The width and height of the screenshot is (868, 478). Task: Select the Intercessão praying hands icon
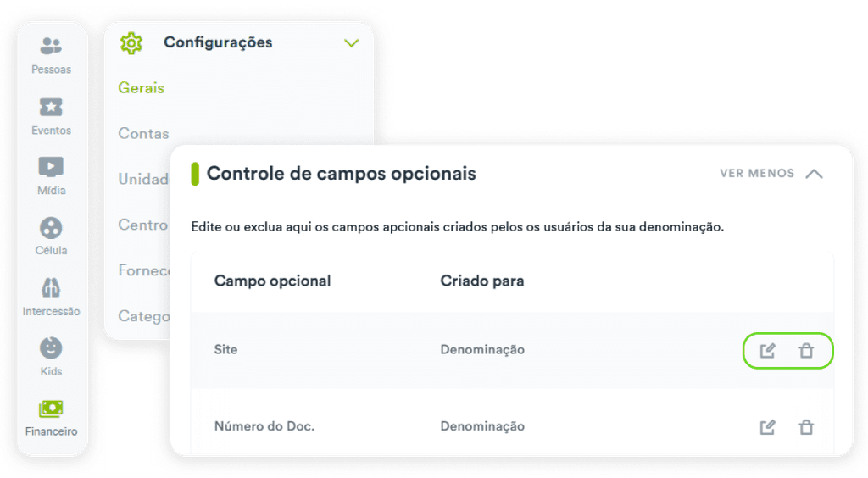pos(51,287)
